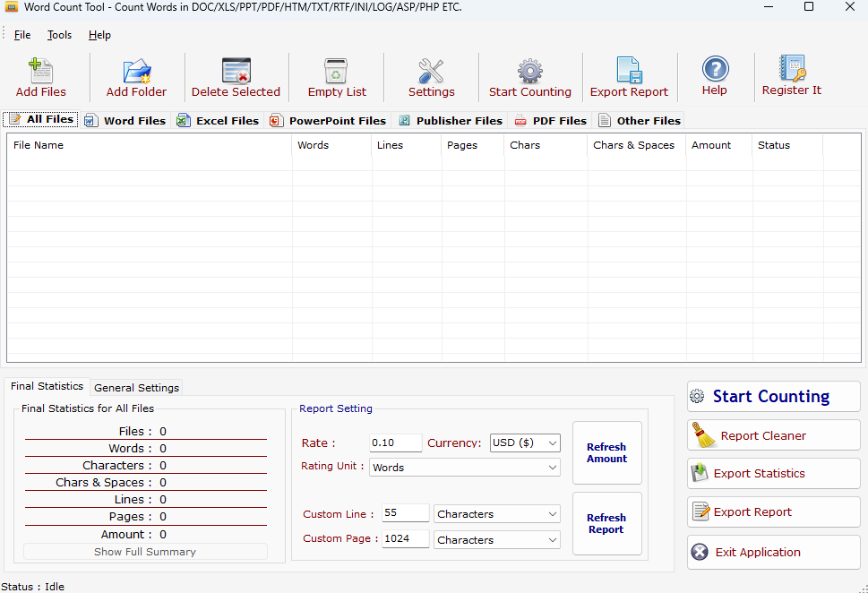The width and height of the screenshot is (868, 593).
Task: Sort by the File Name column header
Action: coord(150,145)
